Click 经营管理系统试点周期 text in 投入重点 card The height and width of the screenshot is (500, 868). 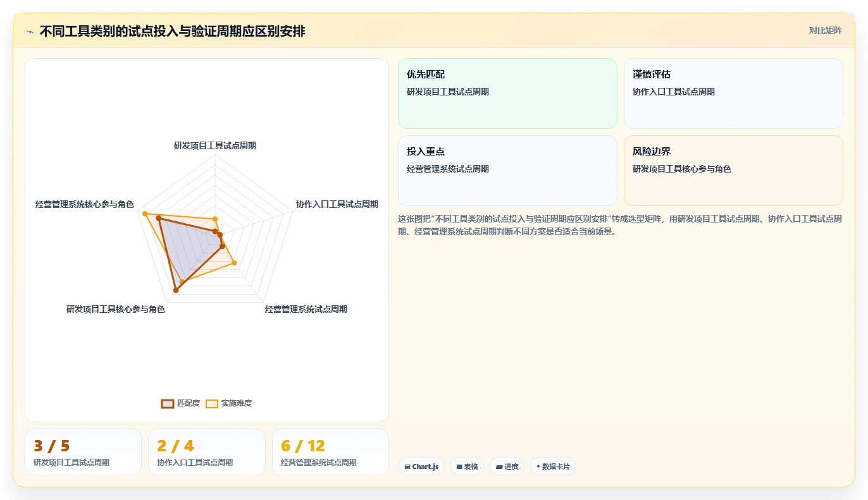(x=448, y=169)
